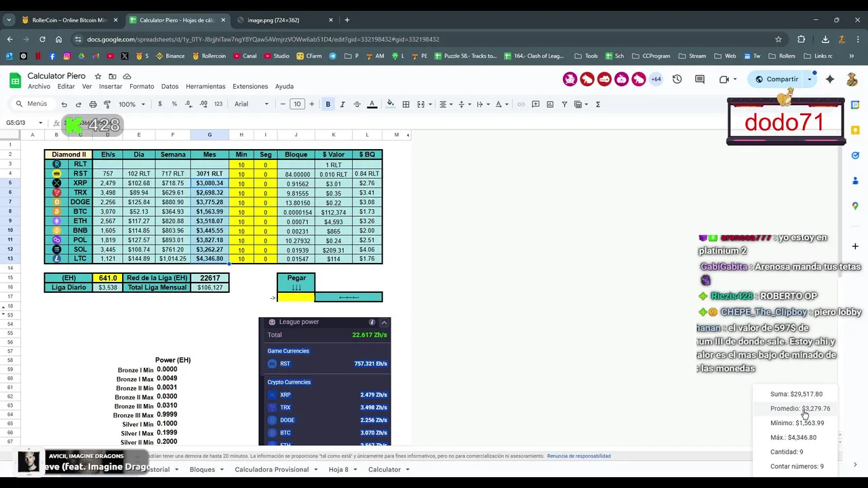Open the Datos menu
This screenshot has height=488, width=868.
pyautogui.click(x=170, y=87)
